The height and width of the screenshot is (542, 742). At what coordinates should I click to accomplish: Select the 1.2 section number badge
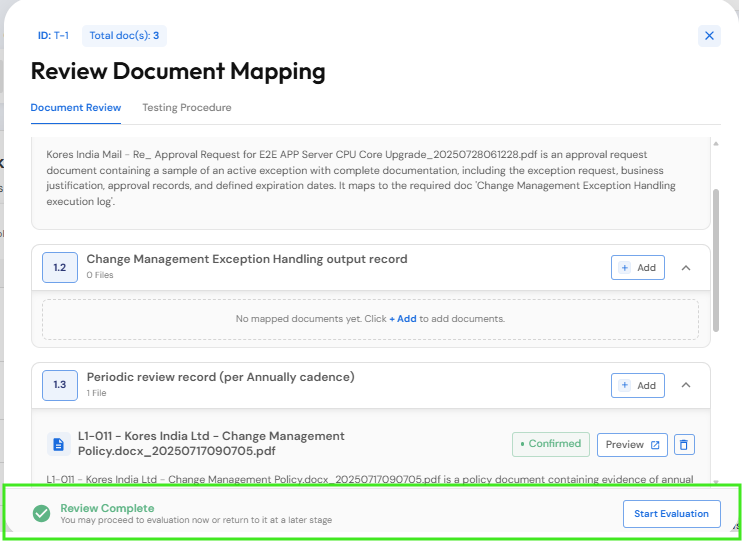60,267
